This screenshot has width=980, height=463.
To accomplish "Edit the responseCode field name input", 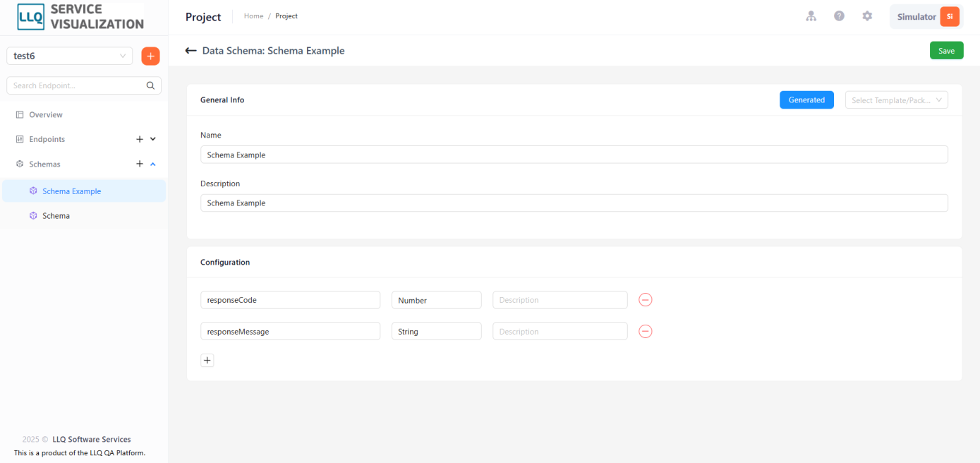I will coord(291,300).
